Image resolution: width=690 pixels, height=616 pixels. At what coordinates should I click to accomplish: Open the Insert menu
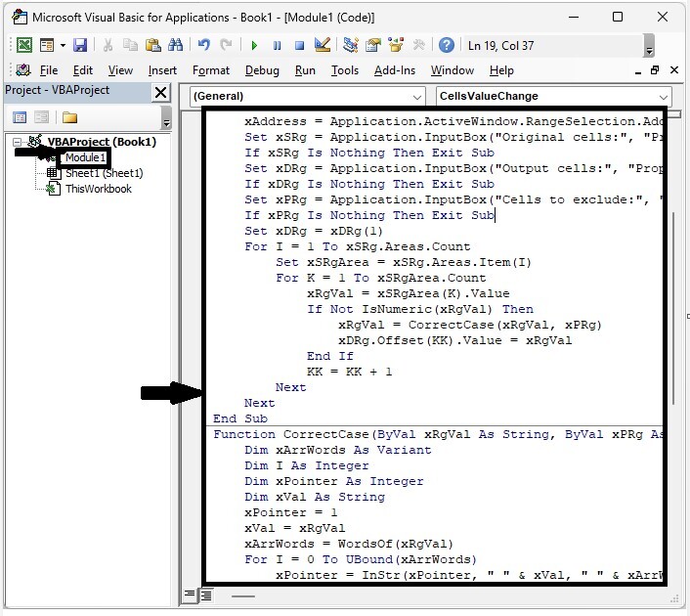(x=162, y=70)
